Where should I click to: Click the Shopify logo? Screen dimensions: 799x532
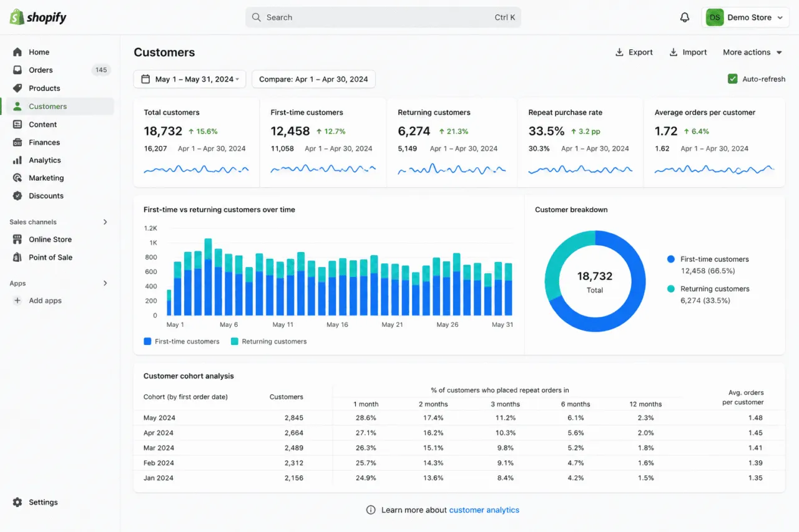pyautogui.click(x=38, y=17)
